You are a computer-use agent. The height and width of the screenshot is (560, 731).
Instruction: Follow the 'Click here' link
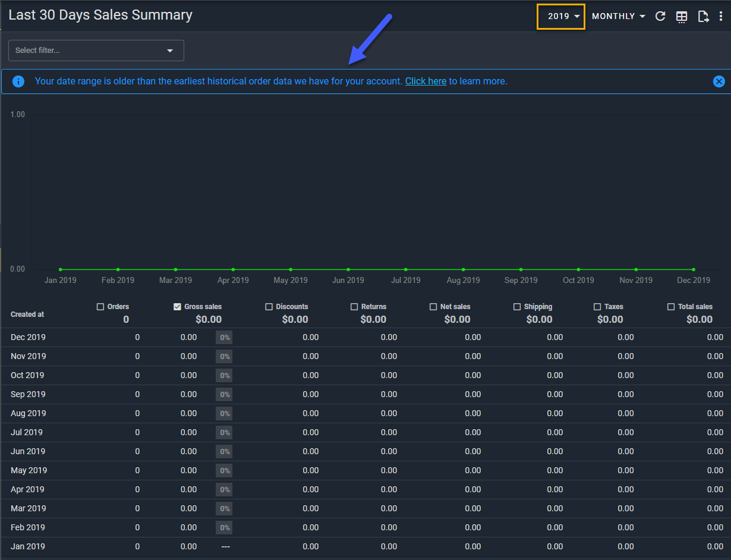tap(426, 81)
